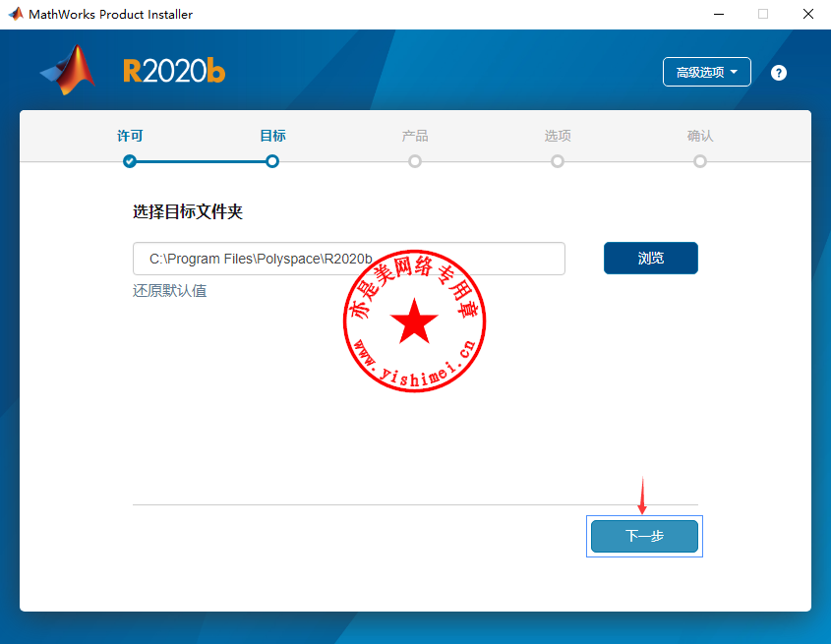This screenshot has width=831, height=644.
Task: Open the help question mark icon
Action: pyautogui.click(x=778, y=73)
